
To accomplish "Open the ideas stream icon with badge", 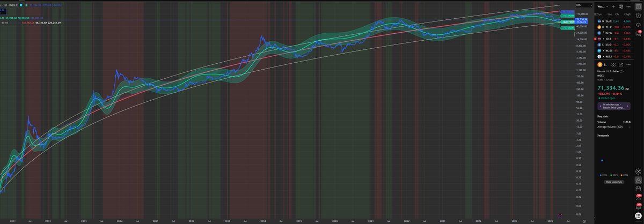I will pos(639,197).
